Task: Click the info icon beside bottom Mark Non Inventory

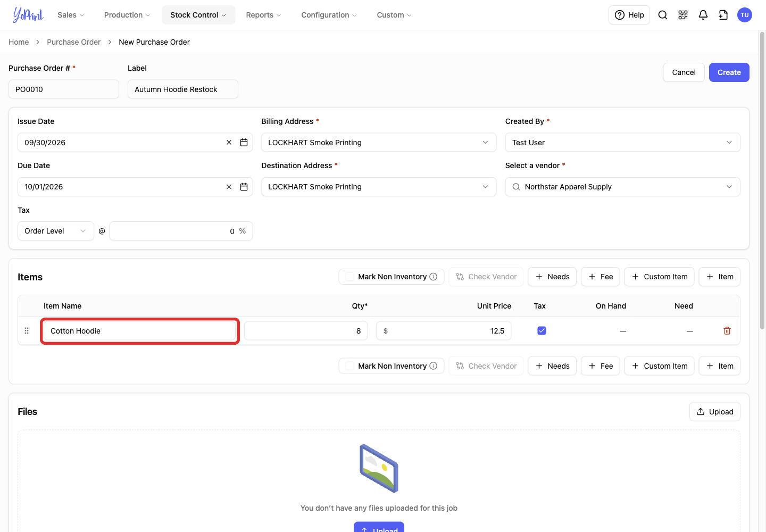Action: pyautogui.click(x=434, y=366)
